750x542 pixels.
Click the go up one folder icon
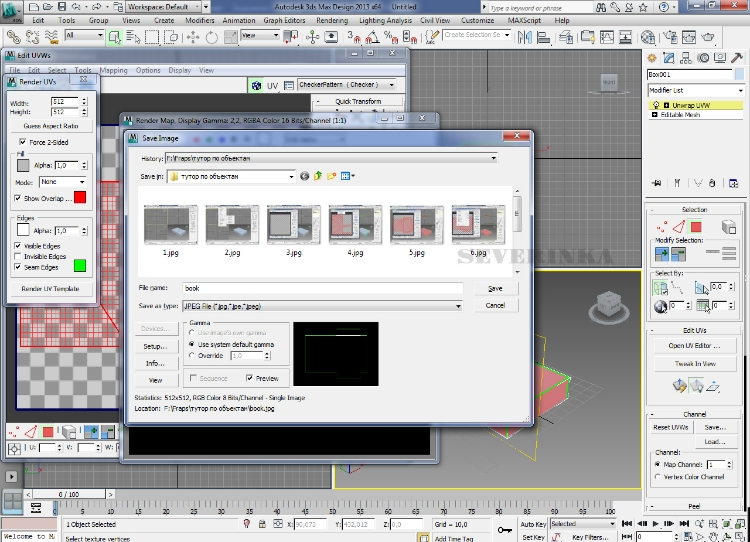318,176
